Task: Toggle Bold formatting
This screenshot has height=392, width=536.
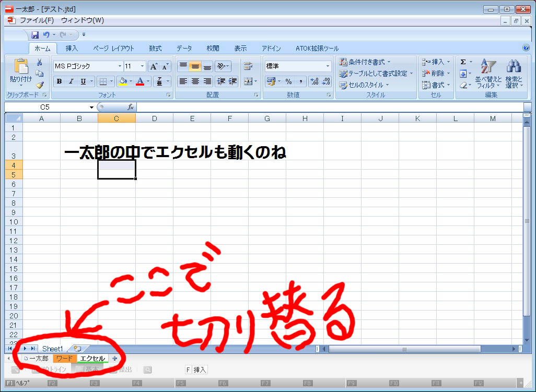Action: click(59, 81)
